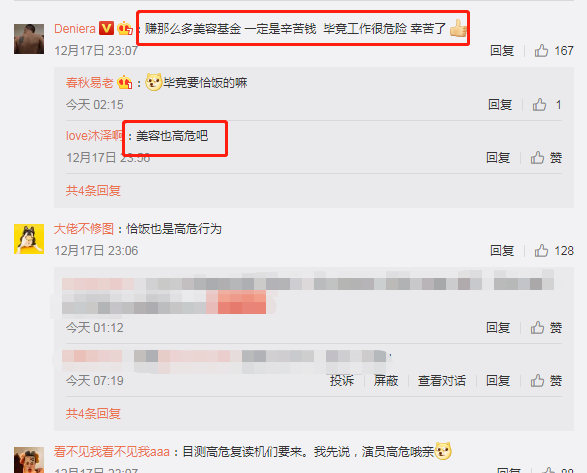Like Deniera's comment with 167 likes
The height and width of the screenshot is (473, 587).
click(554, 51)
